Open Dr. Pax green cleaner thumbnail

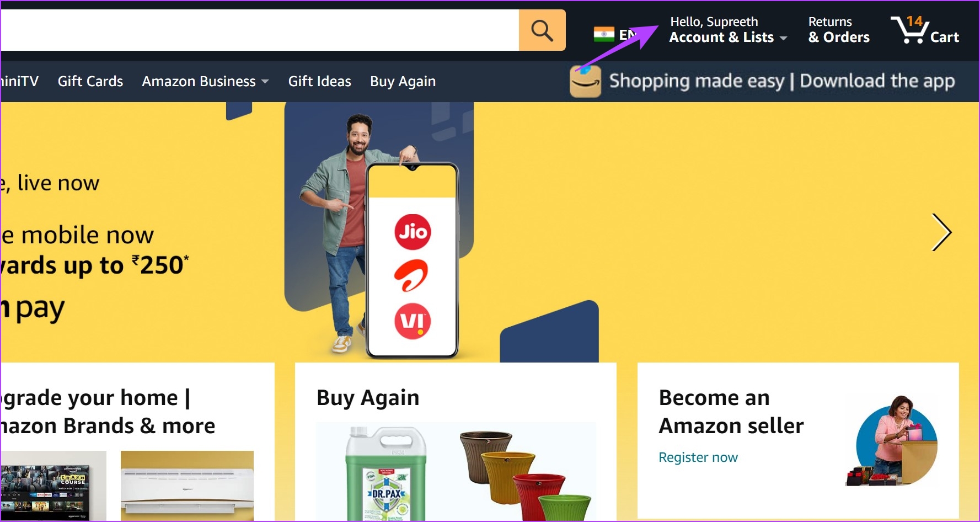(386, 473)
